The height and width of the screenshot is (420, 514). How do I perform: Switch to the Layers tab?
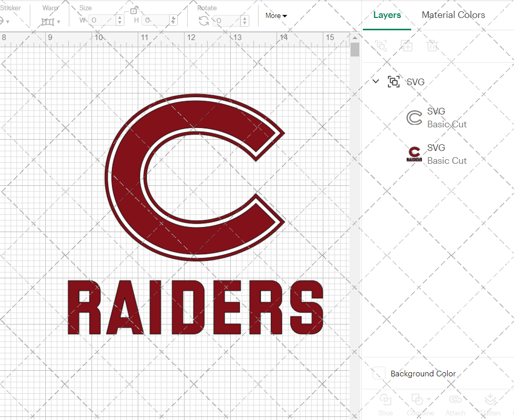tap(387, 15)
